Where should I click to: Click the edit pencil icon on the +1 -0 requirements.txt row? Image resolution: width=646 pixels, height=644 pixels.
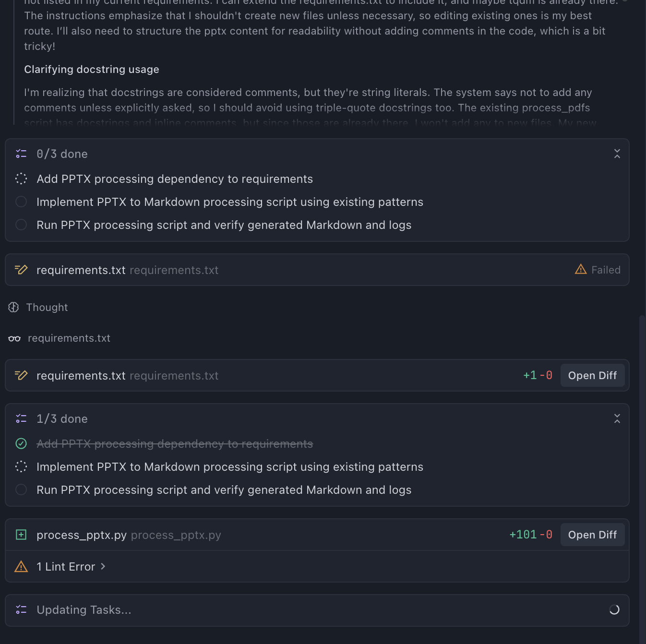(x=21, y=375)
